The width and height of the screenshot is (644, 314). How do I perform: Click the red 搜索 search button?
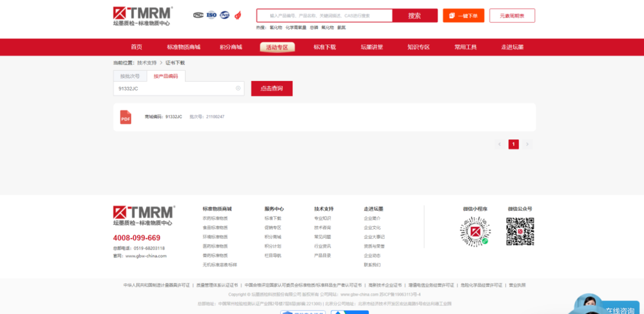coord(415,15)
